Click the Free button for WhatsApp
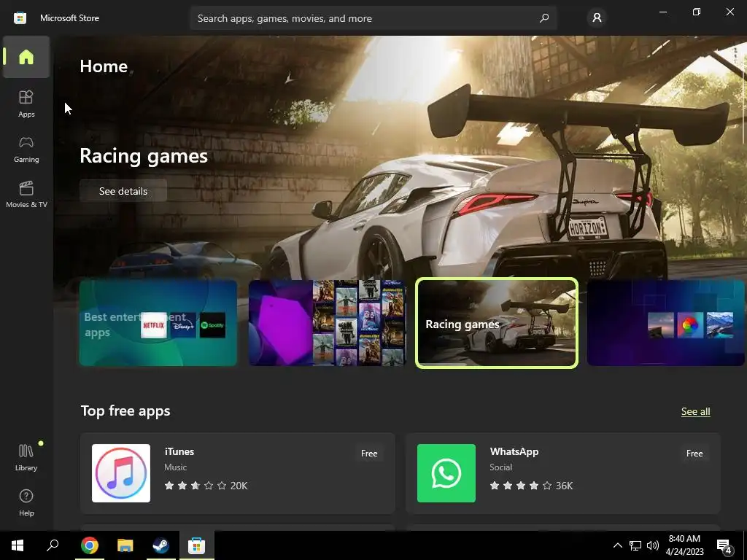Screen dimensions: 747x560 click(x=694, y=454)
